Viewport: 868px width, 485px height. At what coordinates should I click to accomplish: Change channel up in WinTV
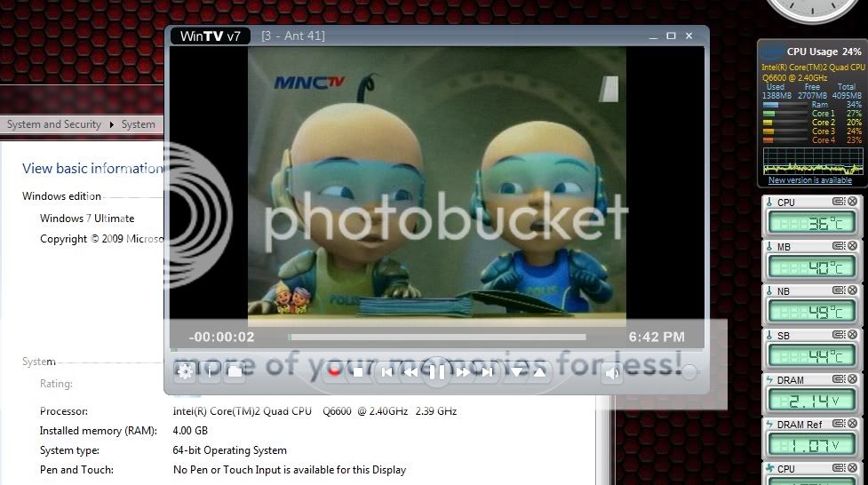coord(540,372)
